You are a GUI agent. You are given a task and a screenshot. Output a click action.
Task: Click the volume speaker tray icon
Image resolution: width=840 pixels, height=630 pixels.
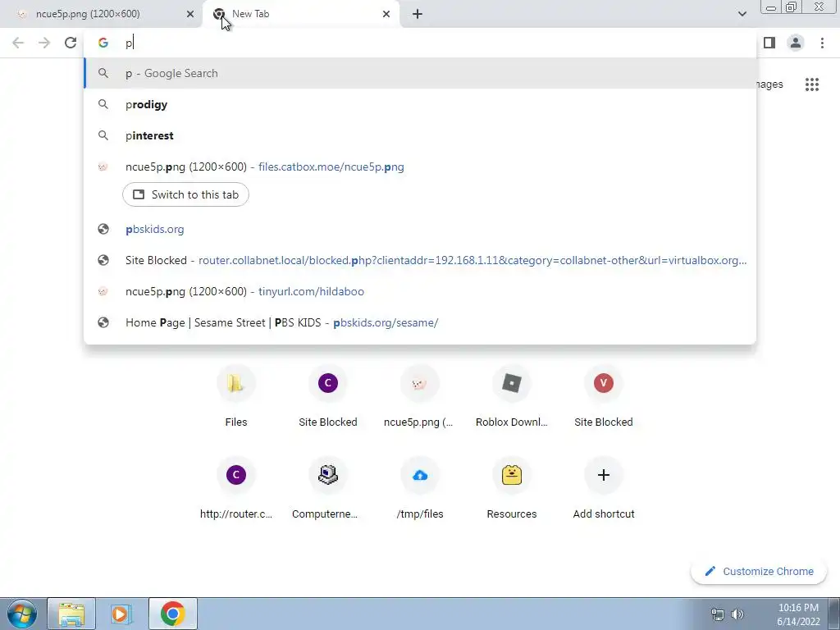[737, 614]
